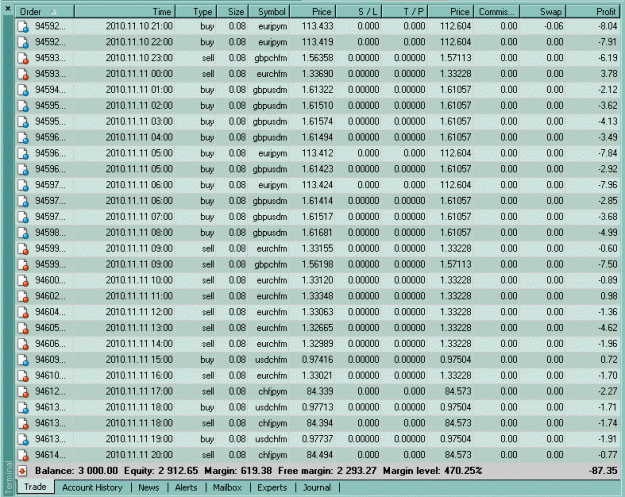Switch to the Experts tab
625x497 pixels.
coord(272,487)
